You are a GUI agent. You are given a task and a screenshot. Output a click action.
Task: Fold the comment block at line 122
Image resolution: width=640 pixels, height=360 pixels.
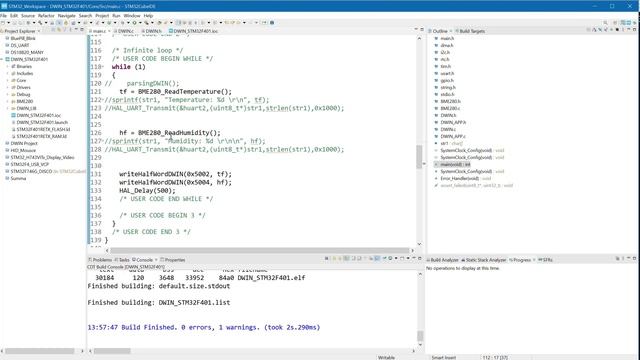click(x=102, y=100)
